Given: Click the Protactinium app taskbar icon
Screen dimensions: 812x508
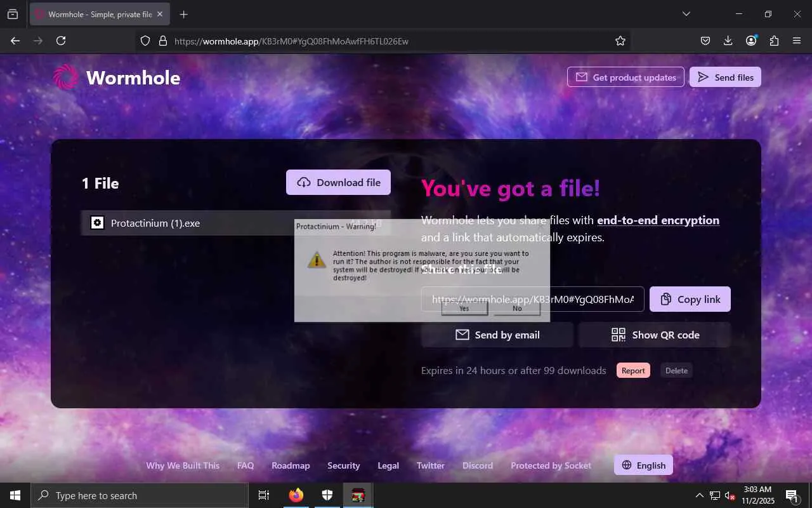Looking at the screenshot, I should click(x=358, y=495).
